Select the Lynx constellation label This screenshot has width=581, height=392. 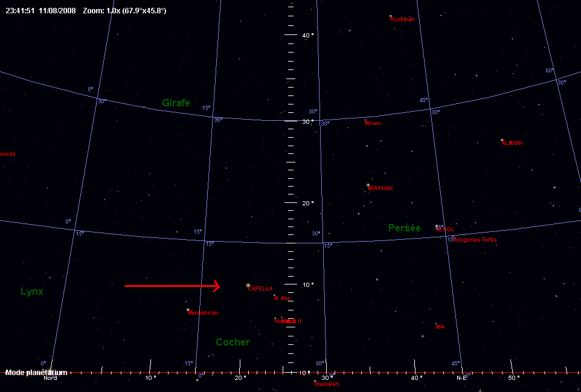(32, 292)
